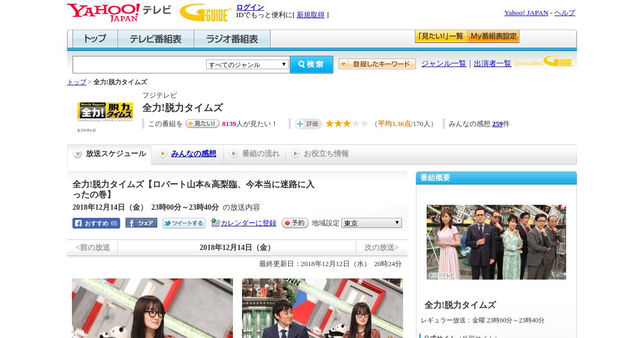644x338 pixels.
Task: Click the Facebook おすすめ button
Action: tap(96, 223)
